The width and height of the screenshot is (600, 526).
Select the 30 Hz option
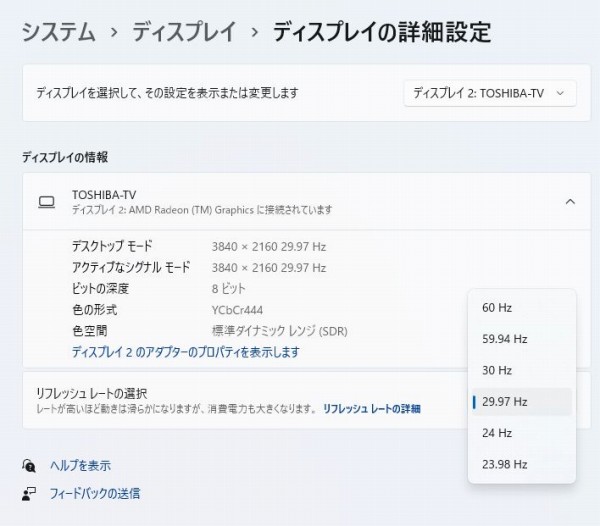pos(497,370)
